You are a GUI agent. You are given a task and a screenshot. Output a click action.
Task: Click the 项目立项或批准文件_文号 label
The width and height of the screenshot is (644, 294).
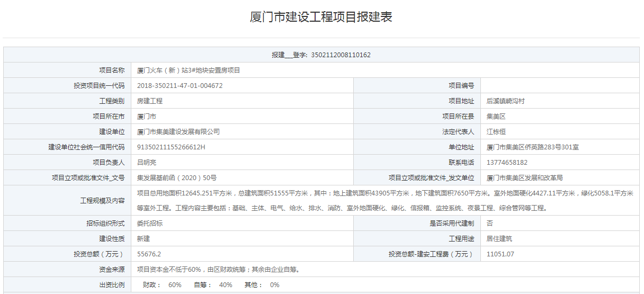click(88, 178)
